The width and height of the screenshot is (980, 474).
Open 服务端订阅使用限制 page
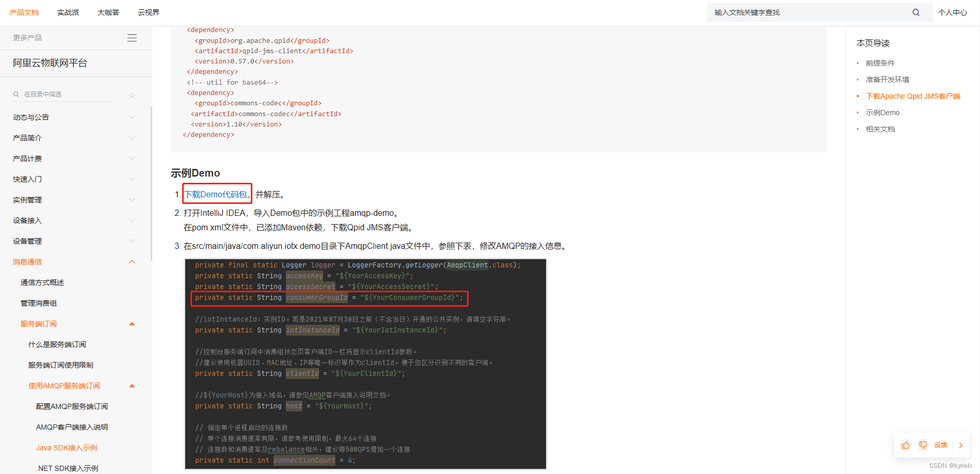pyautogui.click(x=61, y=365)
